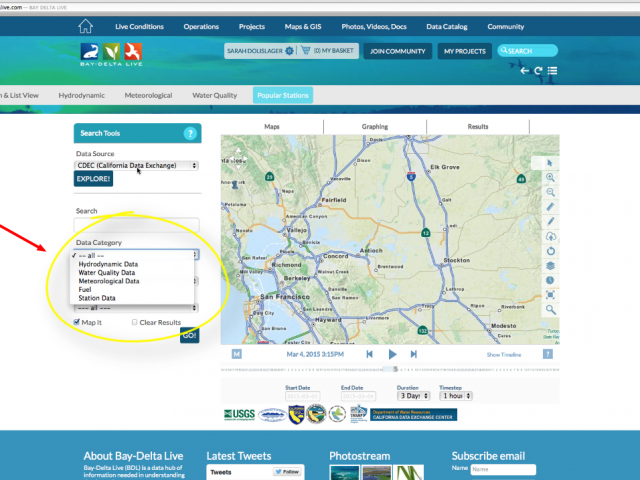Skip to next timestep
The width and height of the screenshot is (640, 480).
click(413, 354)
